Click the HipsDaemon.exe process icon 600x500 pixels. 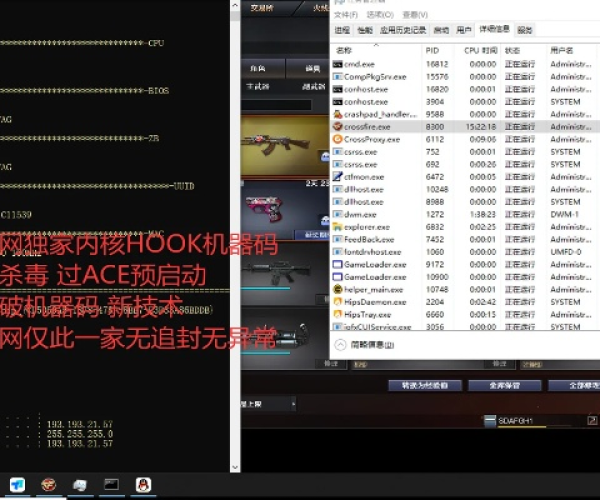click(x=338, y=302)
